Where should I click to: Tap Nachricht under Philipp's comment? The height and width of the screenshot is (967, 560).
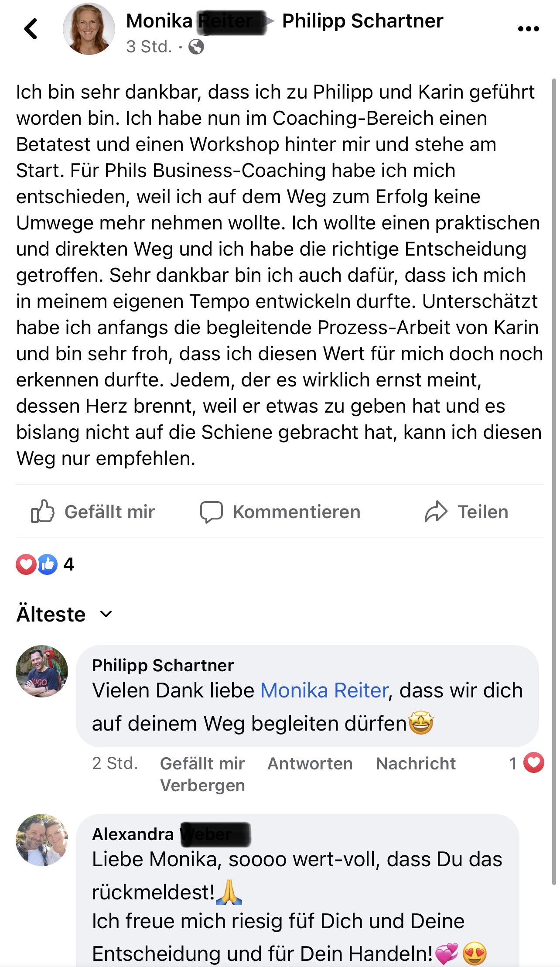pos(416,763)
